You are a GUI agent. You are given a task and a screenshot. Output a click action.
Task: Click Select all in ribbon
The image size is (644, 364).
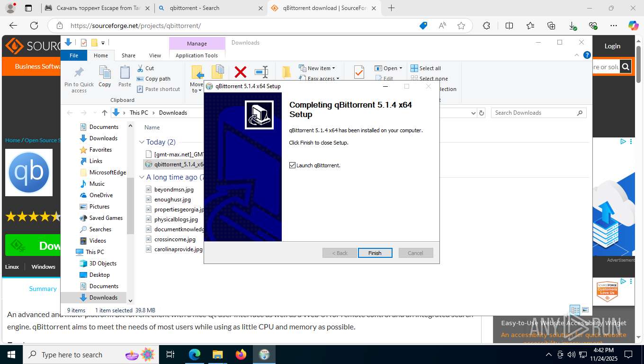(x=426, y=68)
